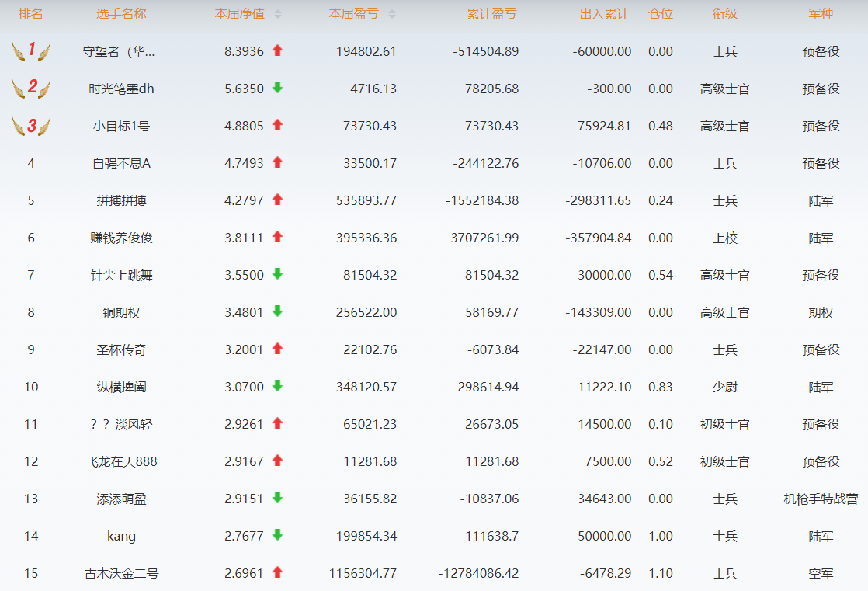Select the value 34643.00
The height and width of the screenshot is (591, 868).
tap(605, 499)
